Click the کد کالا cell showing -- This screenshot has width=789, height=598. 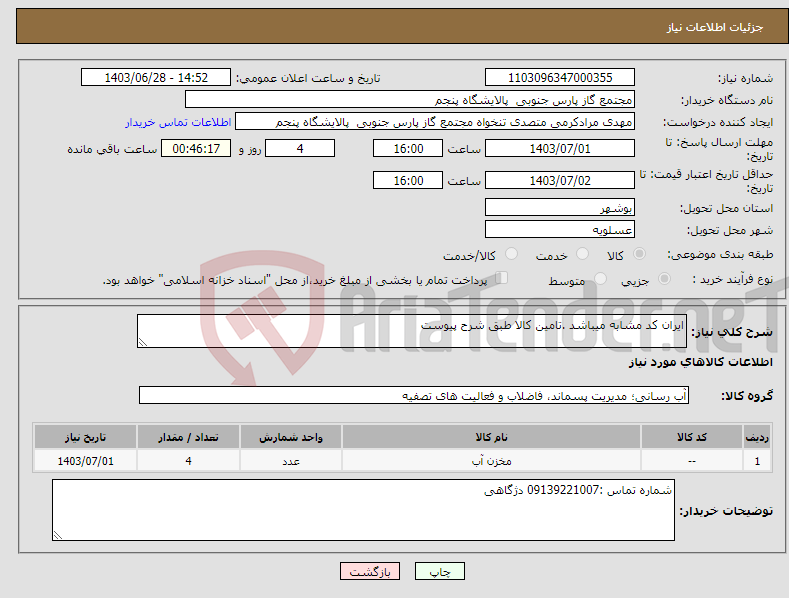tap(692, 461)
